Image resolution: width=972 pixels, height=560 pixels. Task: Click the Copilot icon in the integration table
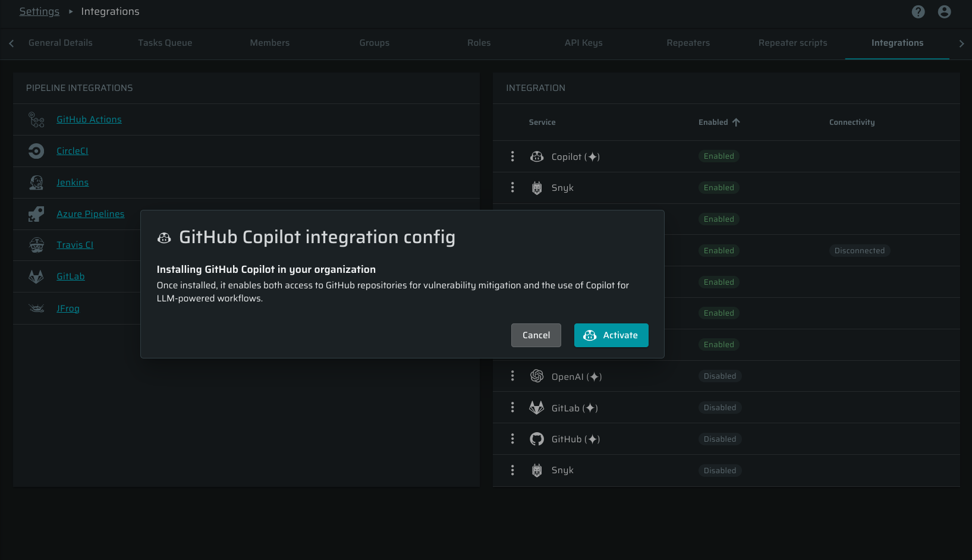(537, 156)
